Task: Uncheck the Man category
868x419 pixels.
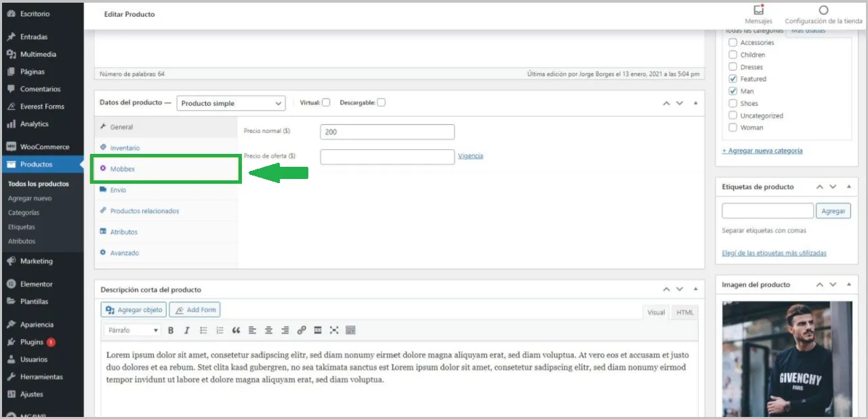Action: (732, 92)
